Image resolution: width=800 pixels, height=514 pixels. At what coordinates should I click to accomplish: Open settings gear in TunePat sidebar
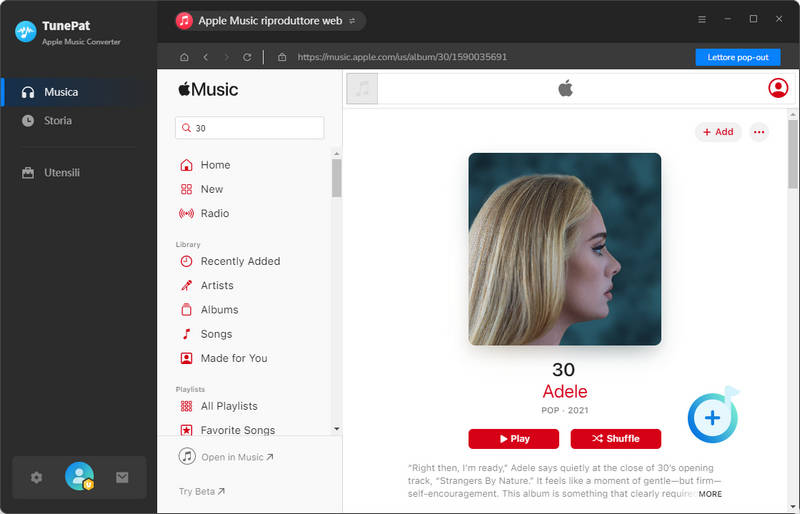(x=36, y=477)
